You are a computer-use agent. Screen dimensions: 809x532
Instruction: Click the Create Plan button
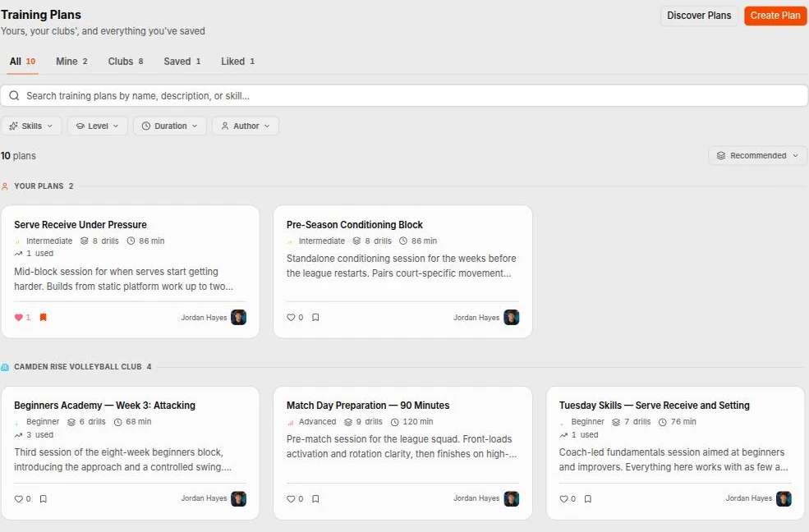tap(775, 16)
